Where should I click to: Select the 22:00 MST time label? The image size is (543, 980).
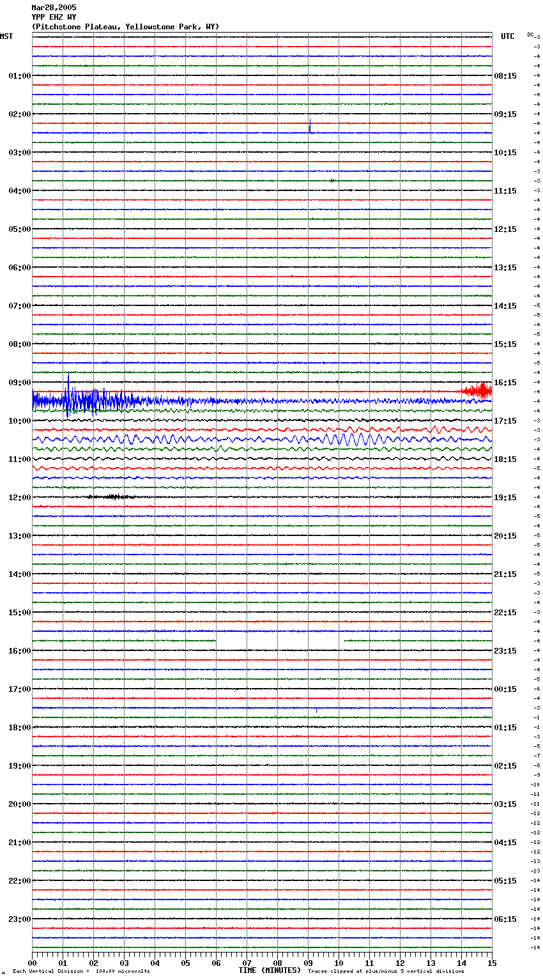(x=19, y=881)
